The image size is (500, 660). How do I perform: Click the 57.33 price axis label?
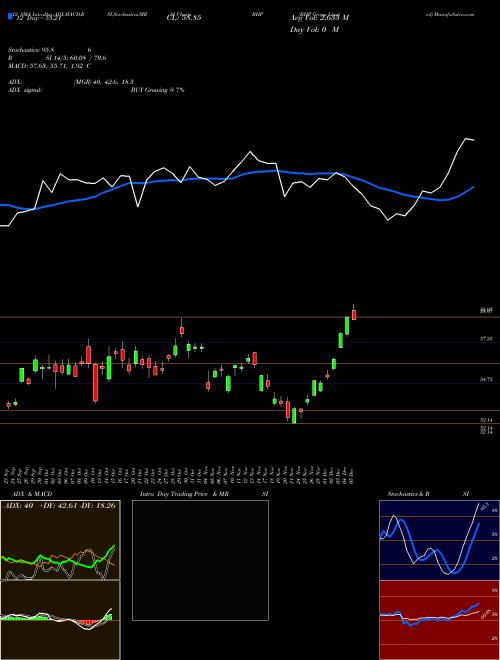486,338
